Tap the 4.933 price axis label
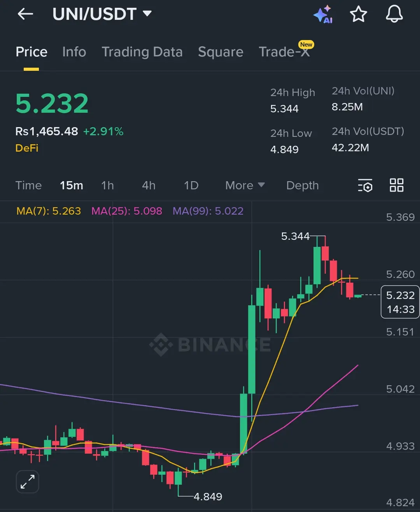 tap(400, 446)
